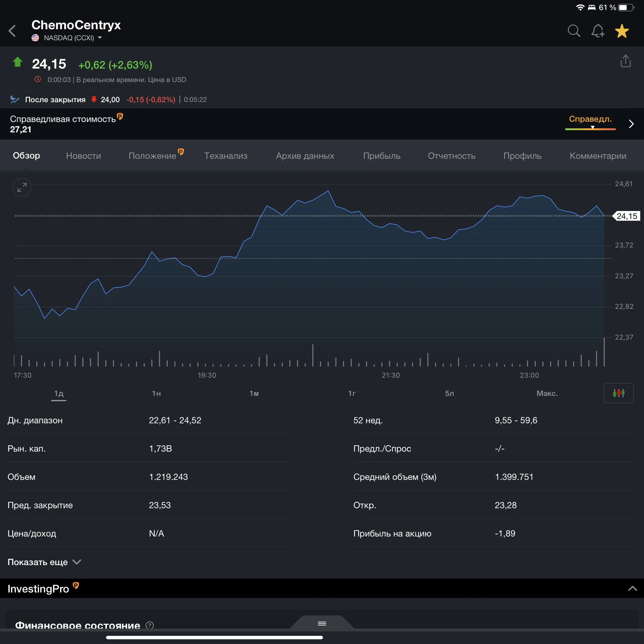This screenshot has width=644, height=644.
Task: Select the 1н chart timeframe
Action: (156, 393)
